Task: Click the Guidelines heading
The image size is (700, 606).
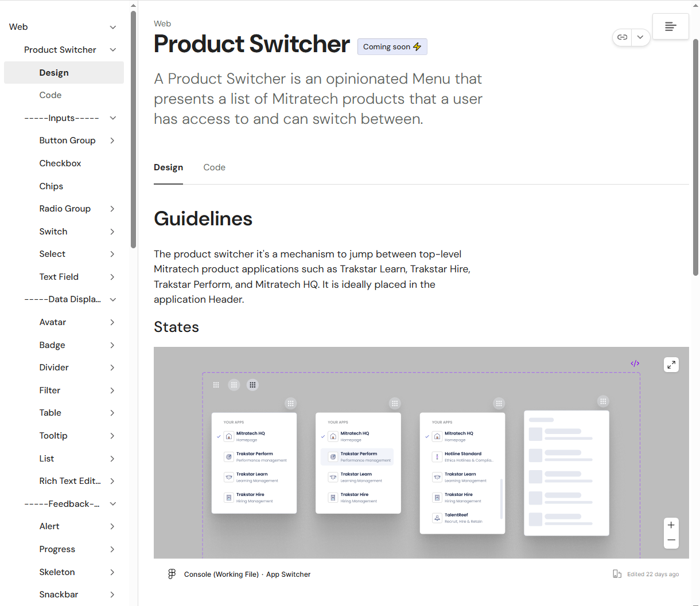Action: 203,218
